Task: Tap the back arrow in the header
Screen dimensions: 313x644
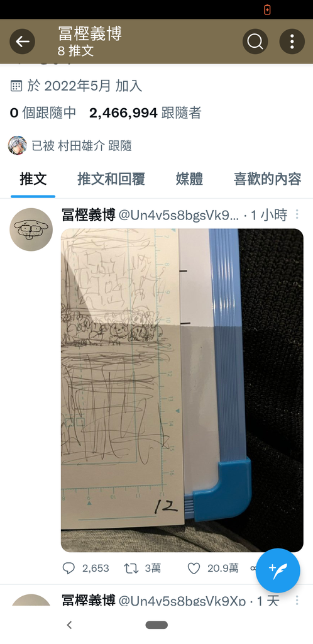Action: [x=22, y=42]
